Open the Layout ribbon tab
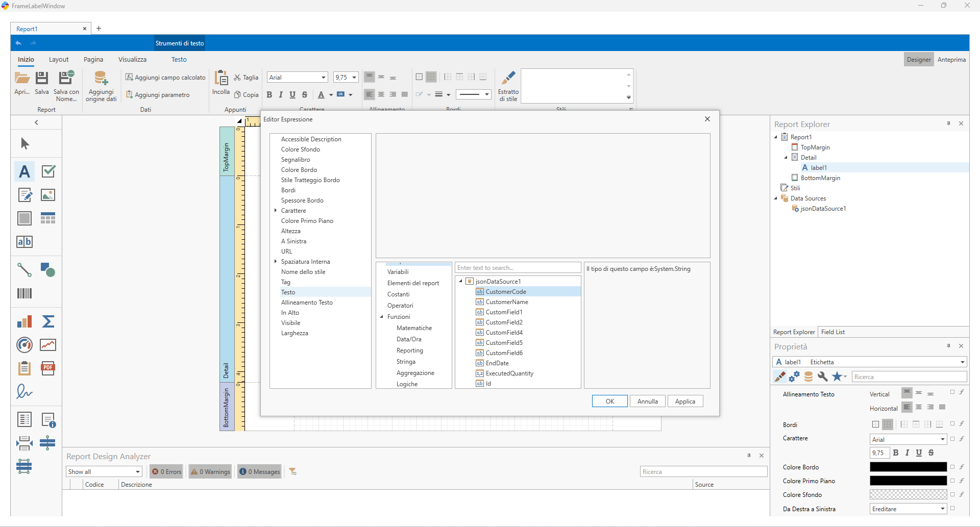Image resolution: width=980 pixels, height=527 pixels. (x=59, y=60)
